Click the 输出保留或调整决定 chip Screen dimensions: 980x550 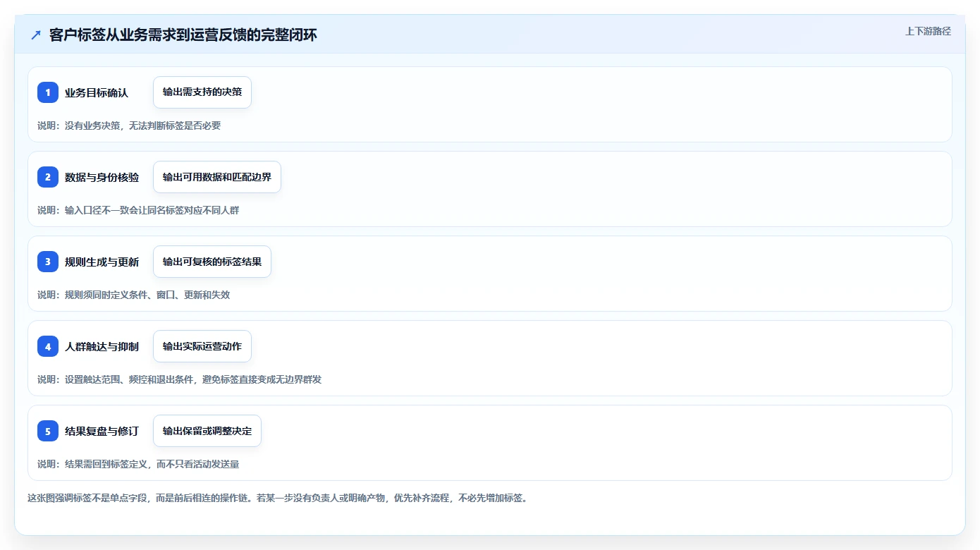point(207,431)
